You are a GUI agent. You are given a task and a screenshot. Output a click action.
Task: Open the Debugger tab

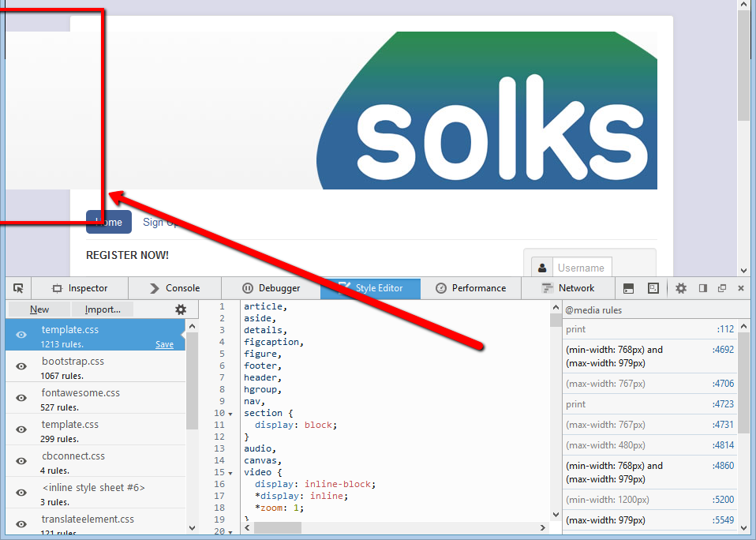(271, 288)
